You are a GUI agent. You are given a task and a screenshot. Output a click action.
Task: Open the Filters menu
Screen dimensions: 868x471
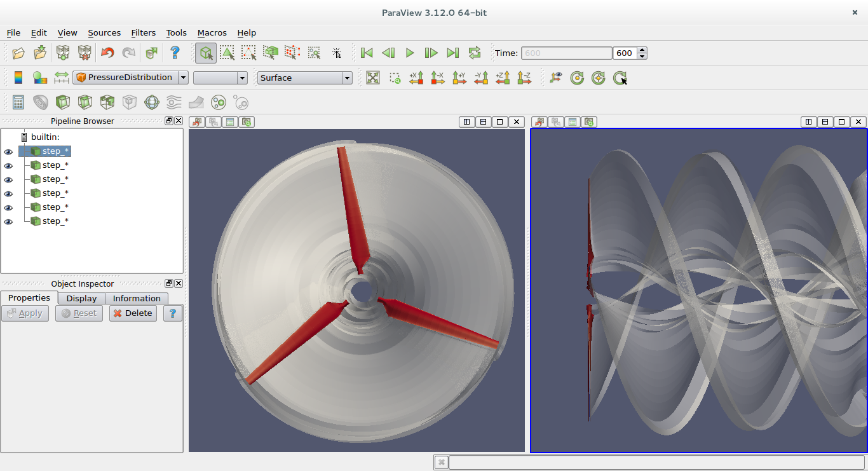[143, 32]
